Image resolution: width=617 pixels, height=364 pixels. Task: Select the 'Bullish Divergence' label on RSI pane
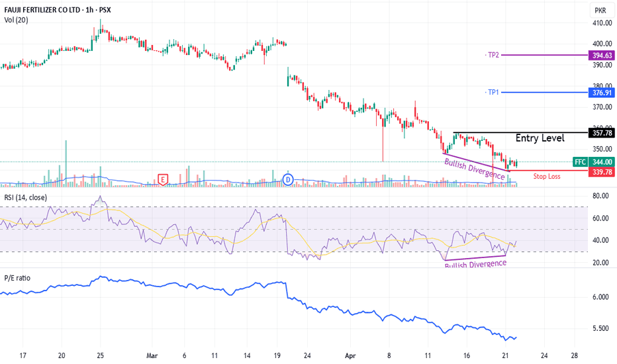pyautogui.click(x=475, y=264)
